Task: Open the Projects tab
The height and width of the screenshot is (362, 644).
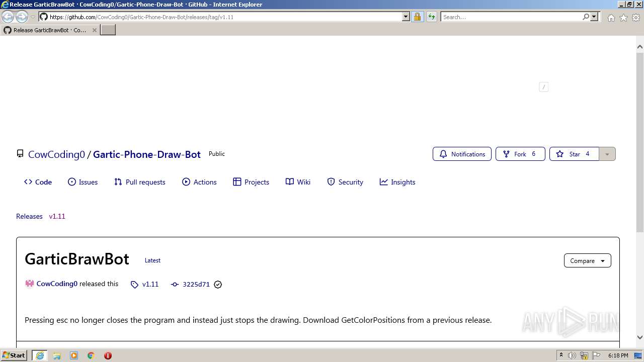Action: pyautogui.click(x=251, y=182)
